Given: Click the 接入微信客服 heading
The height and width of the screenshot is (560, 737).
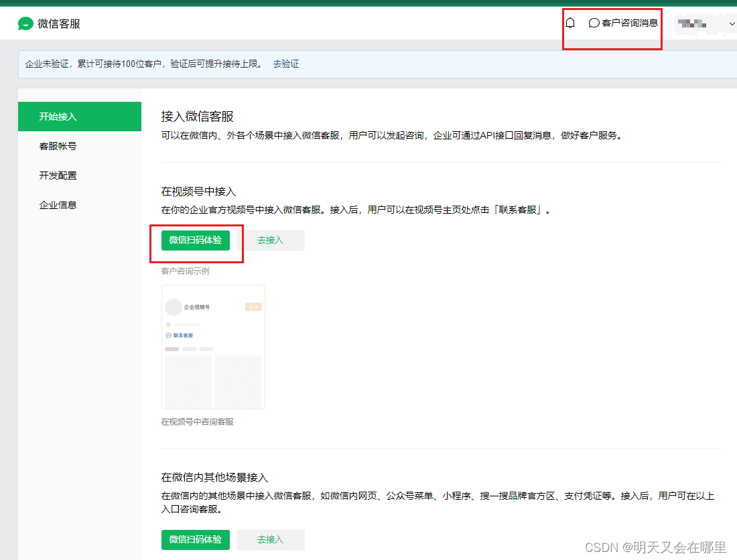Looking at the screenshot, I should pos(198,116).
